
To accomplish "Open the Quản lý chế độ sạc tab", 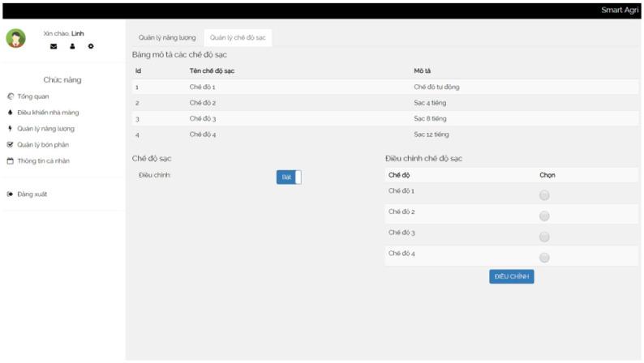I will pos(238,38).
